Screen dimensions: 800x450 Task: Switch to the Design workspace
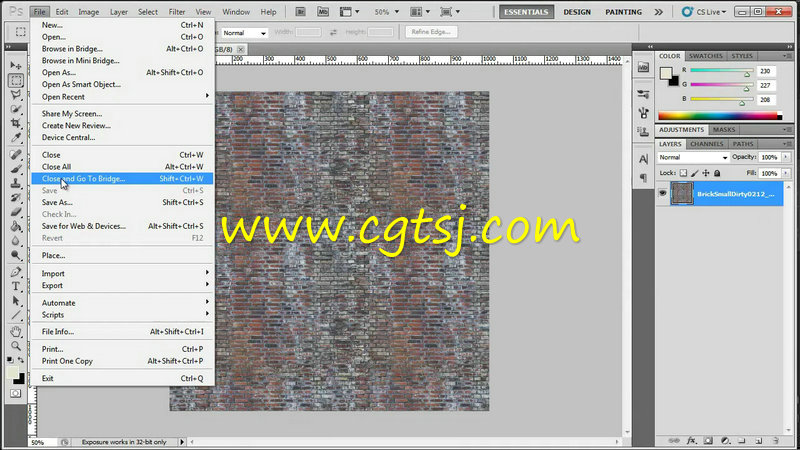click(577, 12)
